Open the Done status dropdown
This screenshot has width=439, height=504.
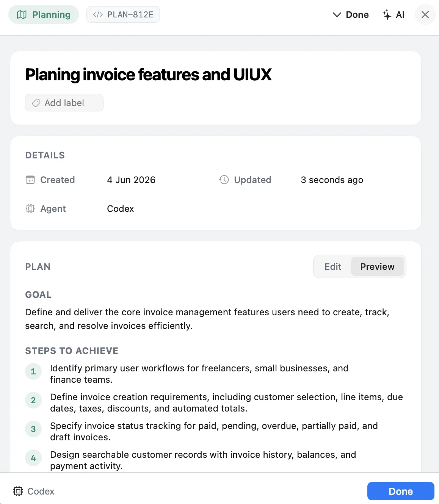(351, 15)
